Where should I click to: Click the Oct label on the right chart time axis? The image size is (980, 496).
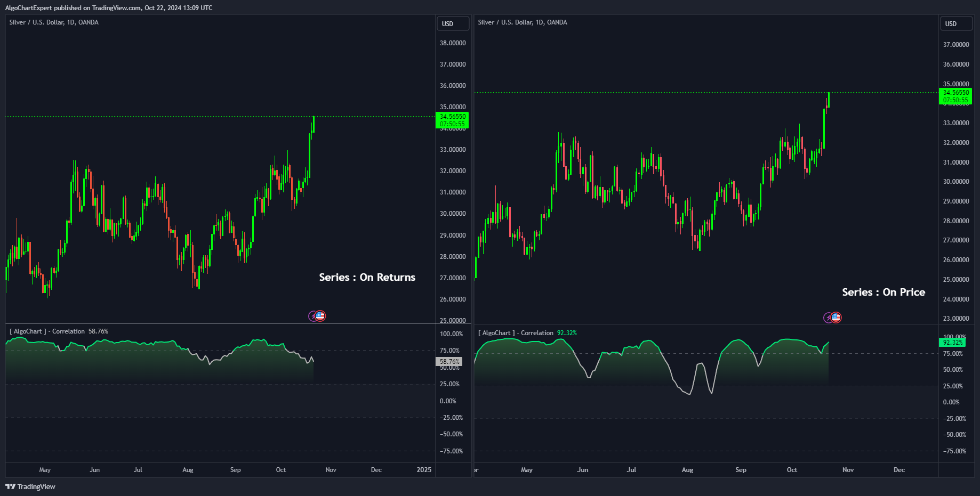[x=792, y=470]
